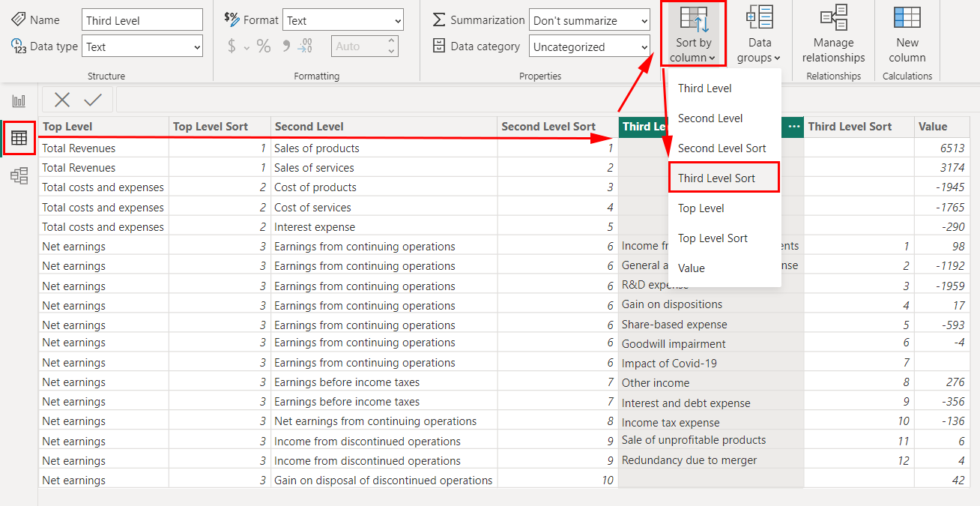Click the Second Level column header

309,127
